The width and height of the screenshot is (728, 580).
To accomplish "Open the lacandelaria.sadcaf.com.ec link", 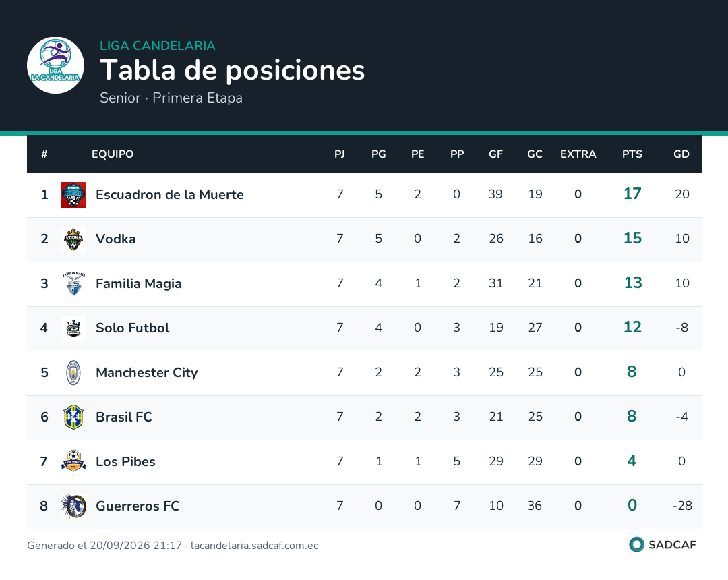I will click(254, 546).
